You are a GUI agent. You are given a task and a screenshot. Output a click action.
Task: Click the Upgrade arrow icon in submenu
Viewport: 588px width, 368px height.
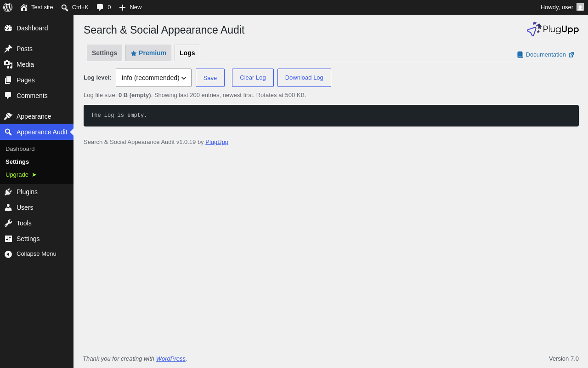tap(34, 175)
